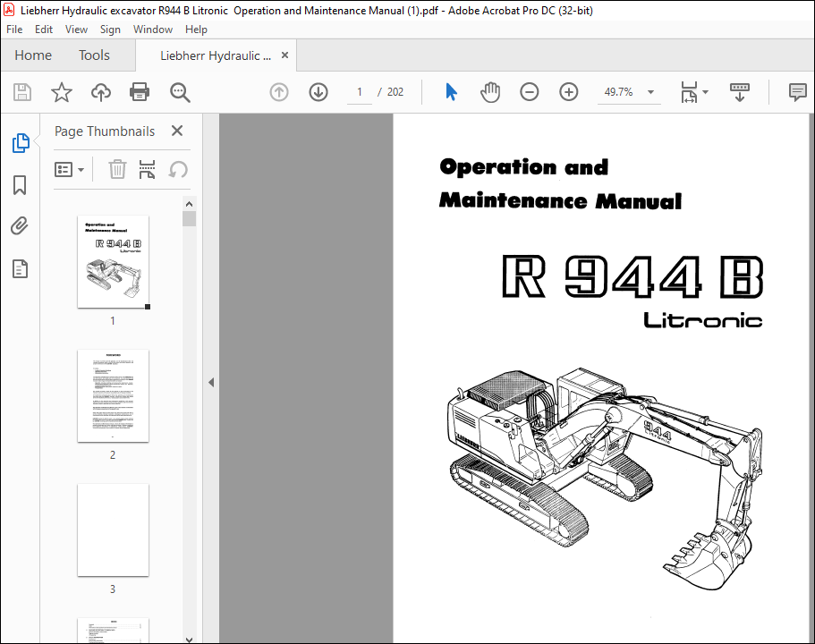The width and height of the screenshot is (815, 644).
Task: Click thumbnail scrollbar down arrow
Action: (x=189, y=639)
